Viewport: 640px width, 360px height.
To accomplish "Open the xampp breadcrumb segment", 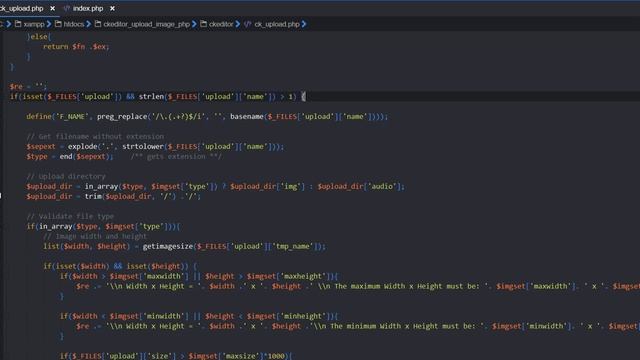I will [33, 24].
